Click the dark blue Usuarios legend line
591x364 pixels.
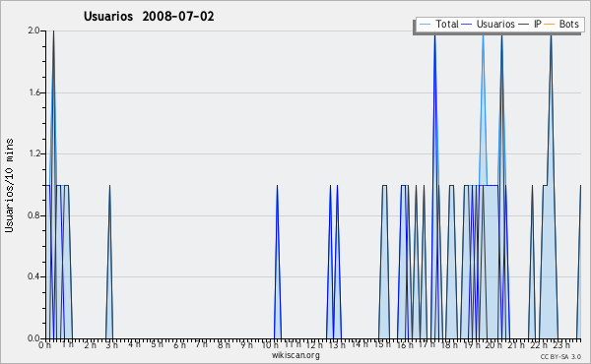point(467,25)
